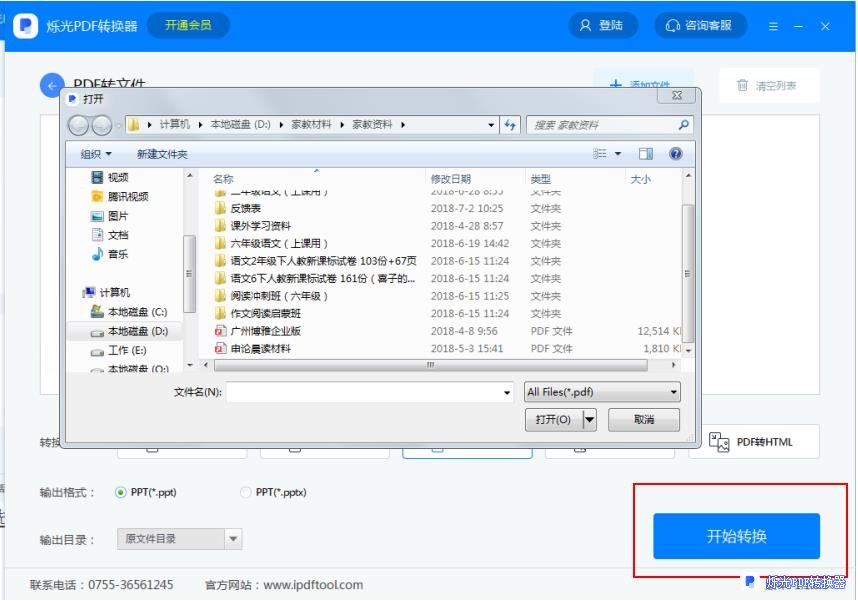Open the hamburger menu in title bar
858x601 pixels.
(x=773, y=26)
